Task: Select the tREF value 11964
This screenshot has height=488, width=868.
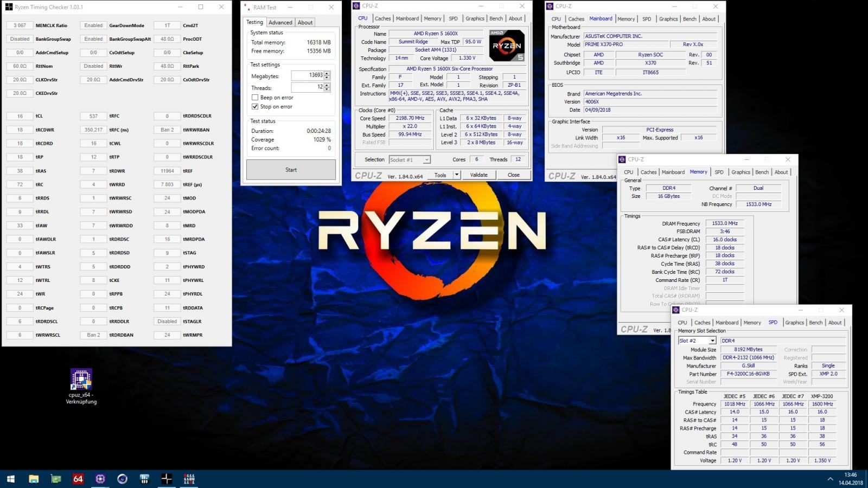Action: pos(167,171)
